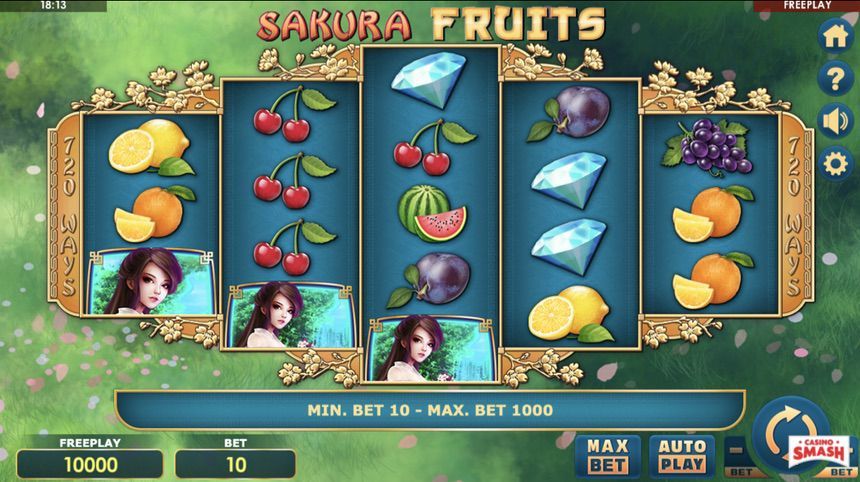Mute sound with the speaker icon
This screenshot has width=860, height=482.
tap(835, 121)
